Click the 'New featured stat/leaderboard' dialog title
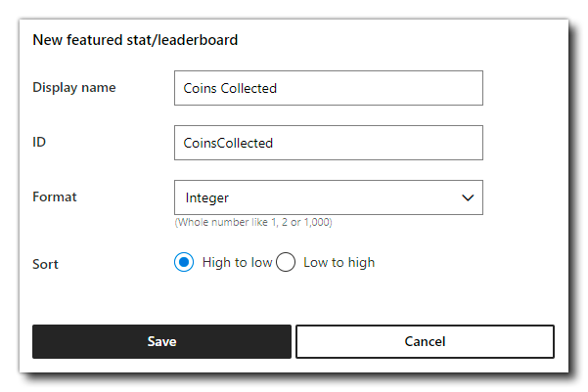 135,40
